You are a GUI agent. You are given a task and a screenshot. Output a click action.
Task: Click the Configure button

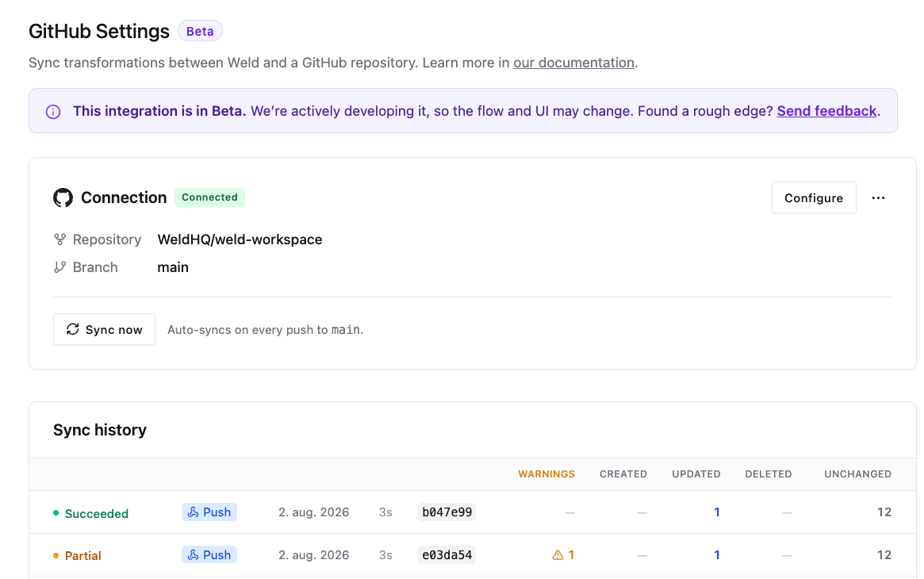814,198
